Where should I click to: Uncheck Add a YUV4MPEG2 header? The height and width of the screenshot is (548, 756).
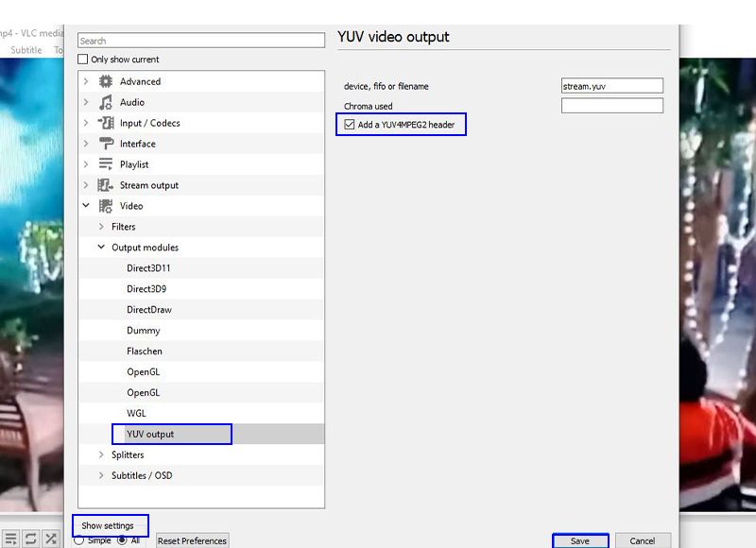[350, 125]
